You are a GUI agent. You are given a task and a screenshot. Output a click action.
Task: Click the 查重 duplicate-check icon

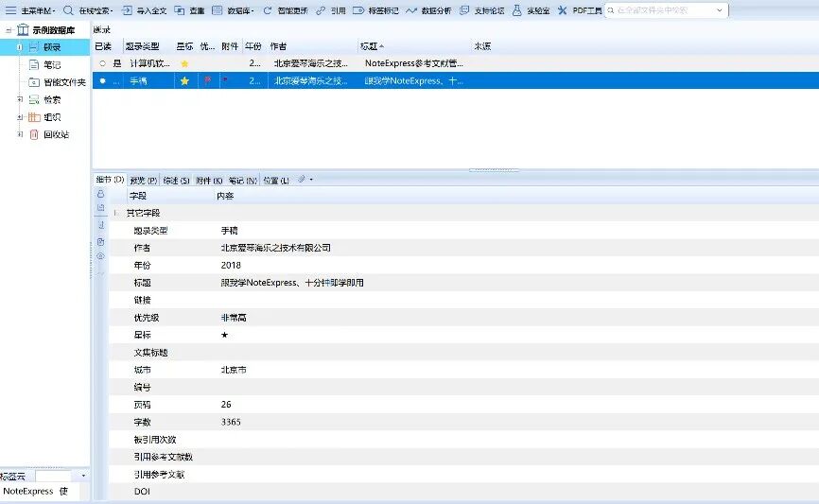pyautogui.click(x=179, y=10)
